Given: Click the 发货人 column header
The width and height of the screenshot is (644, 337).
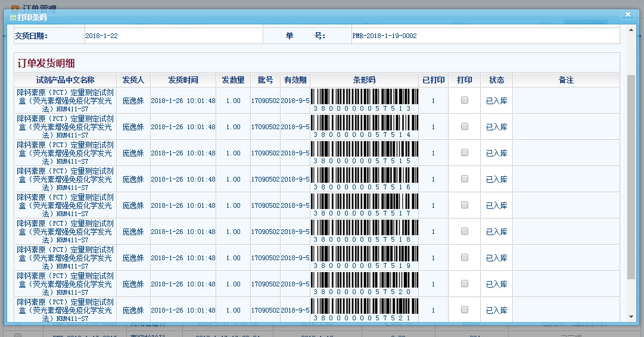Looking at the screenshot, I should coord(133,80).
